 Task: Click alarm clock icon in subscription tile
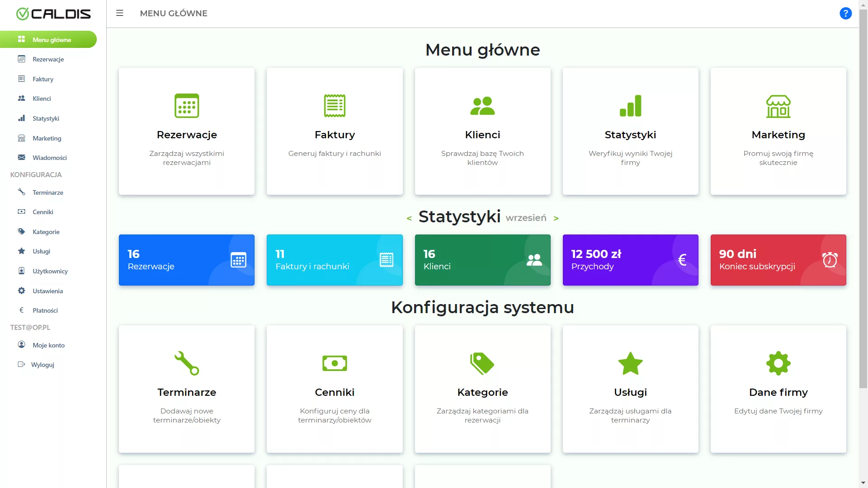830,260
